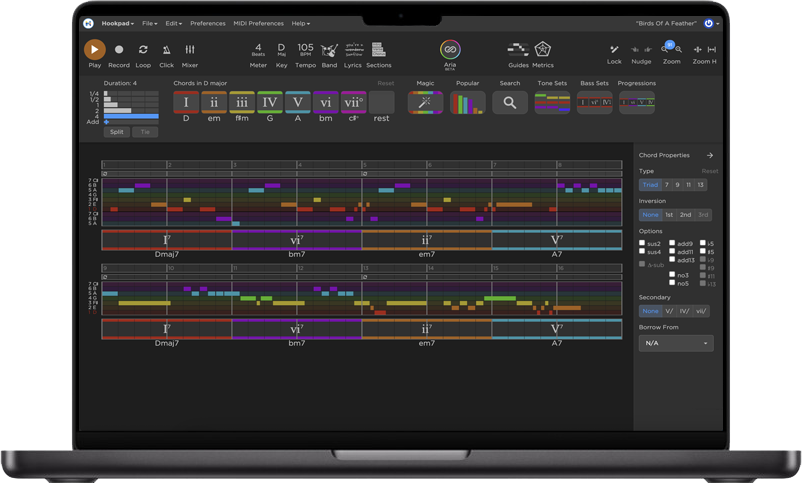Open the Metrics pentagon icon

(543, 50)
